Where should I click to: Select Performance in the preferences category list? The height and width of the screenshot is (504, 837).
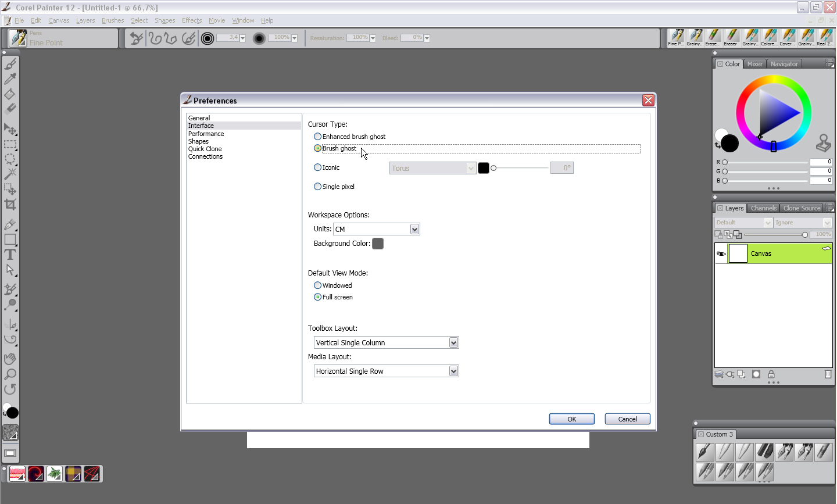click(206, 133)
